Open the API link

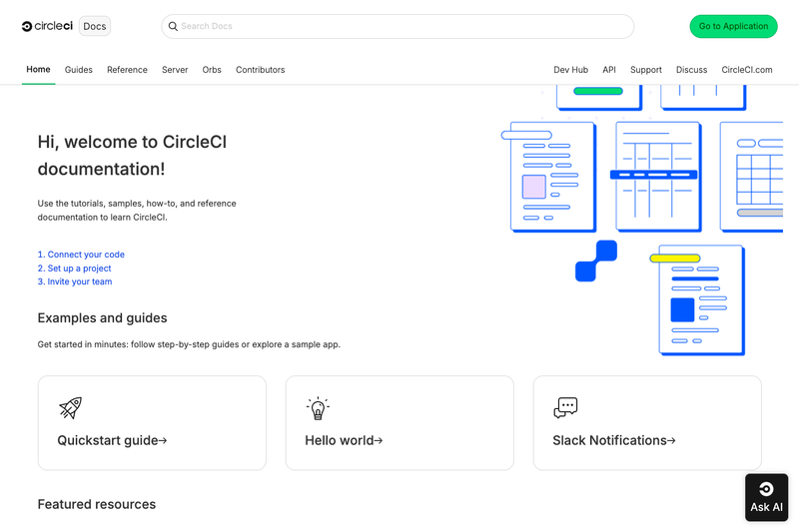pos(609,70)
